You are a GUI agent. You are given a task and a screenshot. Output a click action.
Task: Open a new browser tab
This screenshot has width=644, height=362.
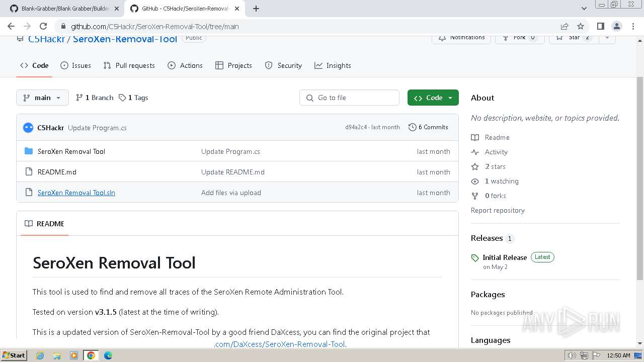click(256, 9)
